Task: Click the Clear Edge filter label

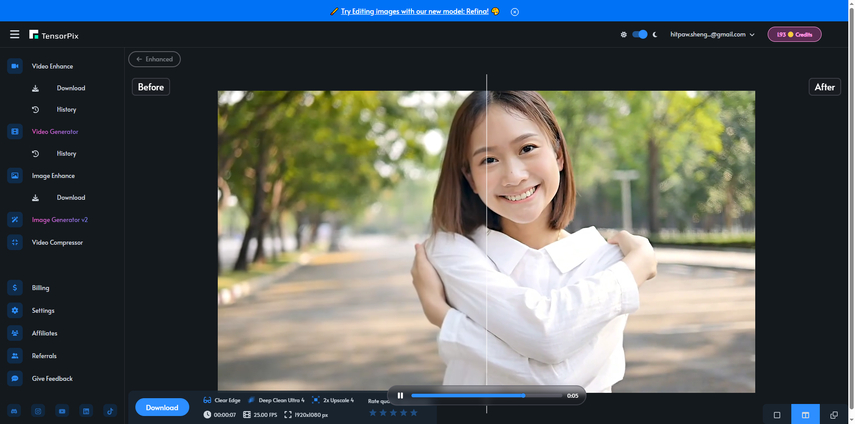Action: pos(227,400)
